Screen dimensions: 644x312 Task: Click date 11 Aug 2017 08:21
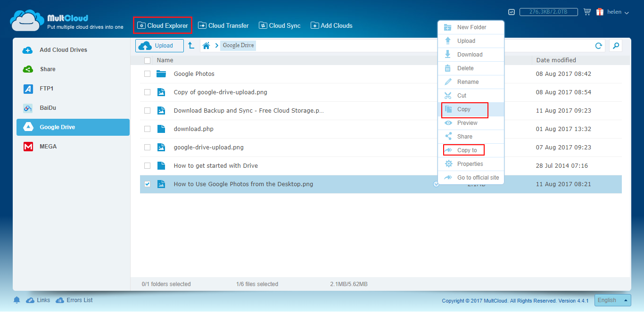[x=563, y=184]
